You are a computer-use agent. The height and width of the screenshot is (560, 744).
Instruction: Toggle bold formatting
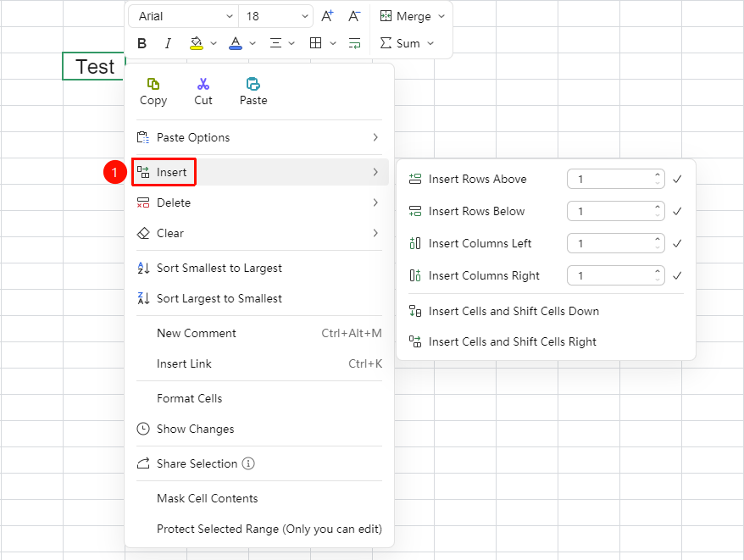[142, 44]
